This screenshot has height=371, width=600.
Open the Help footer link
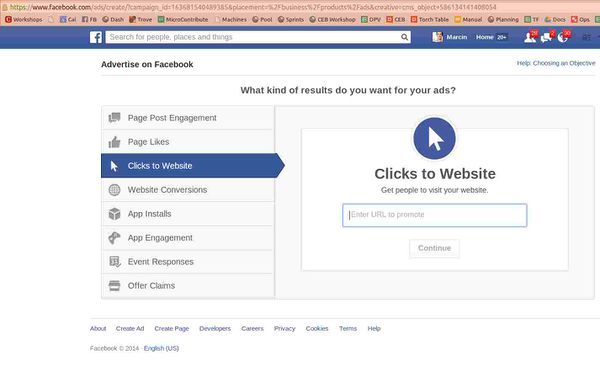click(374, 329)
